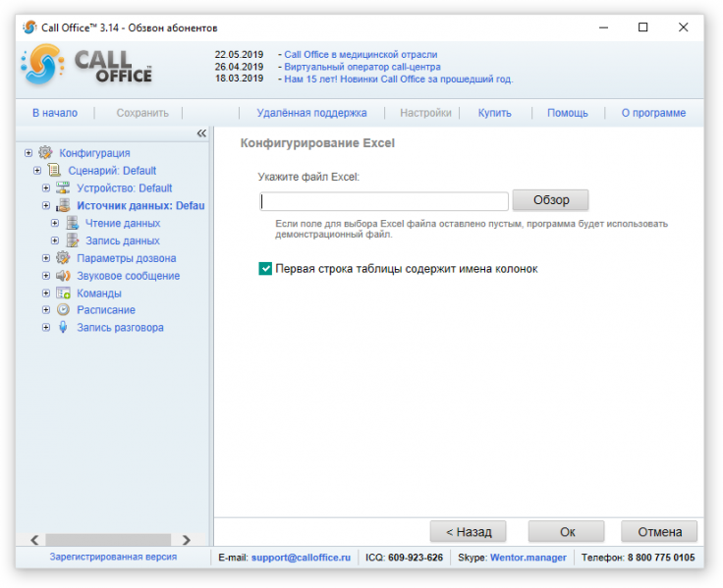Click the ICQ: 609-923-626 text
The width and height of the screenshot is (723, 588).
coord(404,558)
